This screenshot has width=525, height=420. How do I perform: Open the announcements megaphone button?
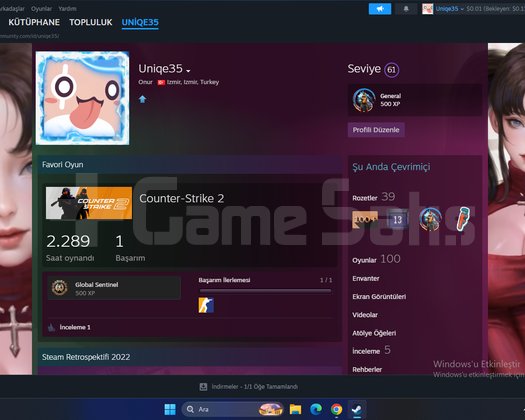click(x=380, y=9)
